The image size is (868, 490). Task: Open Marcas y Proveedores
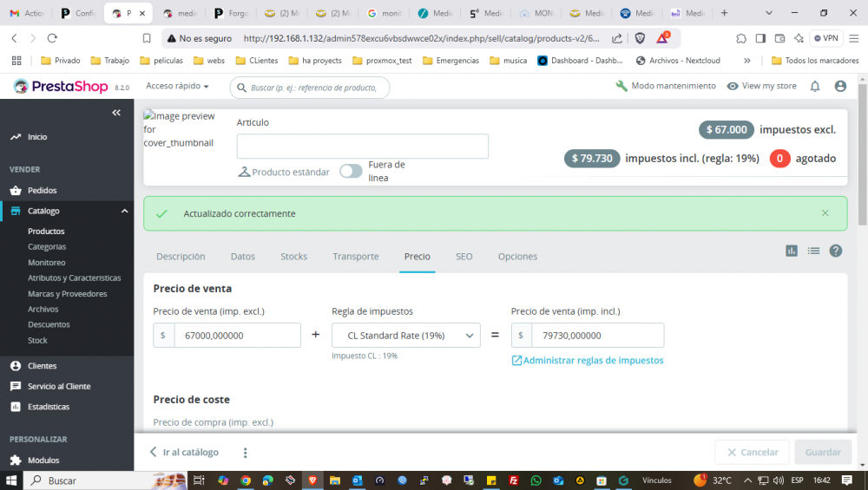tap(68, 294)
